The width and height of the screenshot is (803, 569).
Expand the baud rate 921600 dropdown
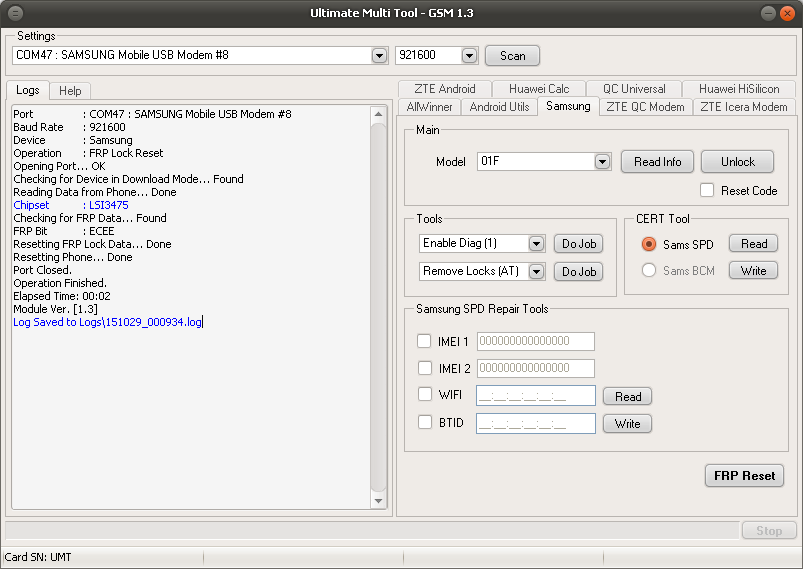[469, 55]
